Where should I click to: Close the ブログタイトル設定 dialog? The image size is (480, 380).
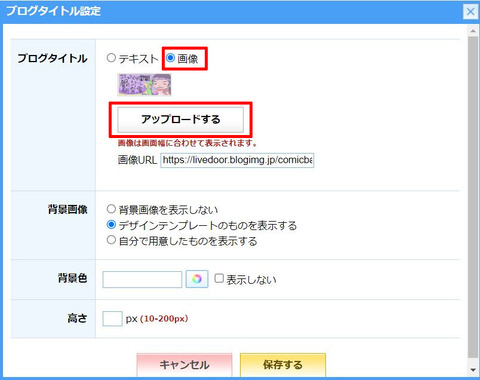(x=470, y=12)
